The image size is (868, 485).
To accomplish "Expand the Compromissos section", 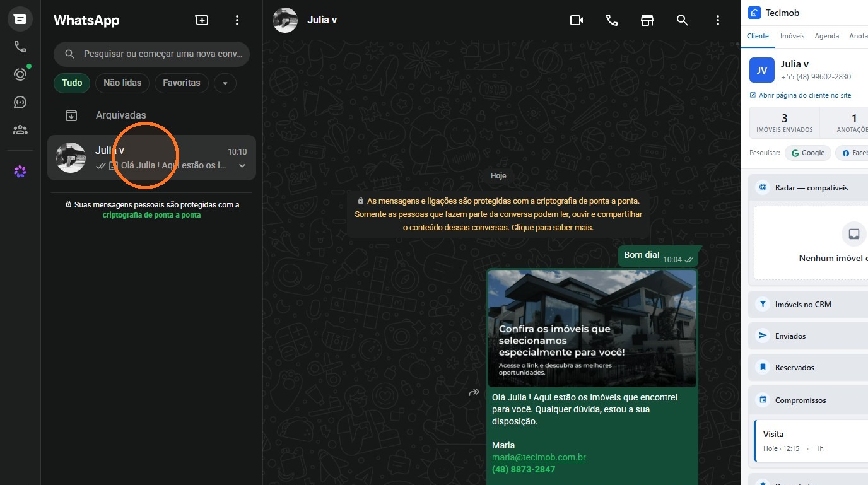I will (808, 400).
